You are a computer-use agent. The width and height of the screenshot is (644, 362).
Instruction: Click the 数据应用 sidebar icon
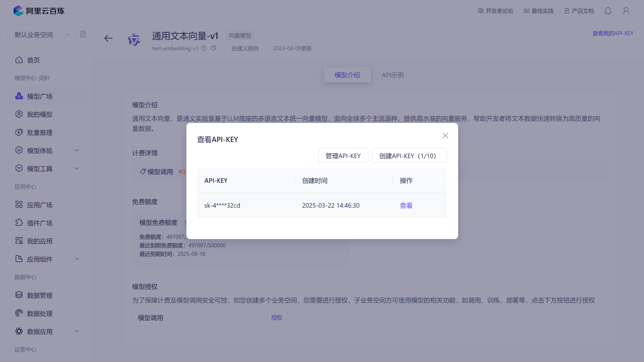point(19,331)
